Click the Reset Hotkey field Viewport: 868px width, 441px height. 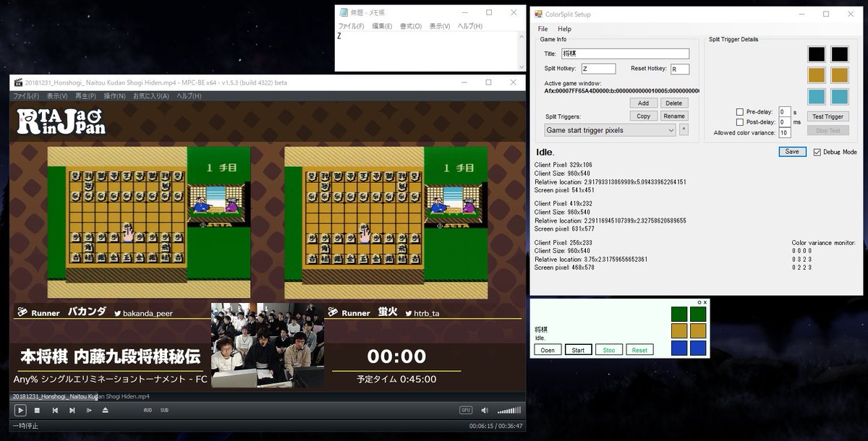click(x=680, y=69)
